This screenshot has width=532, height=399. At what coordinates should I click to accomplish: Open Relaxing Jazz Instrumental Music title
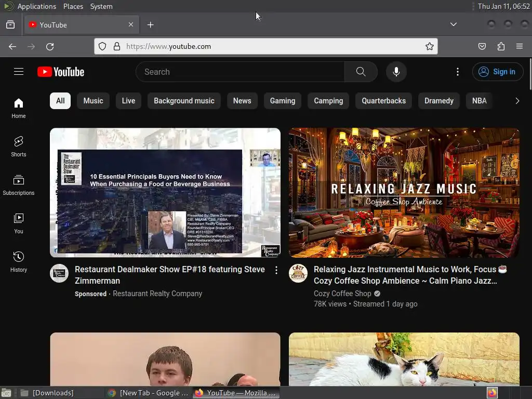(x=410, y=275)
